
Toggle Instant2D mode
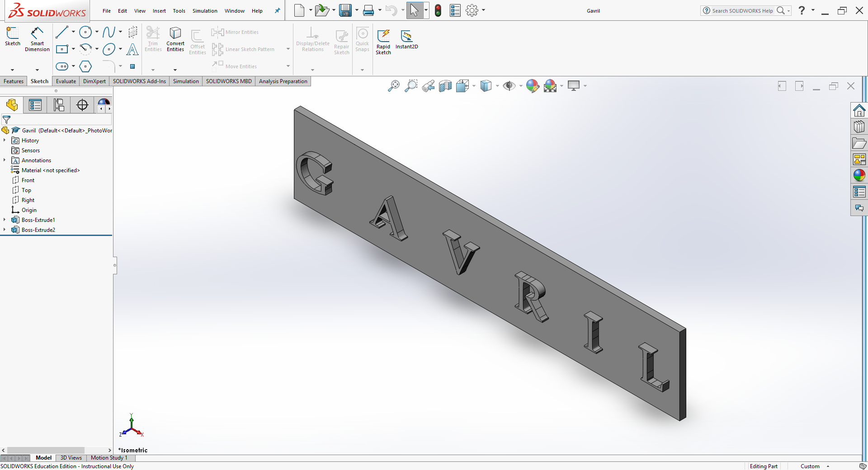(x=406, y=39)
